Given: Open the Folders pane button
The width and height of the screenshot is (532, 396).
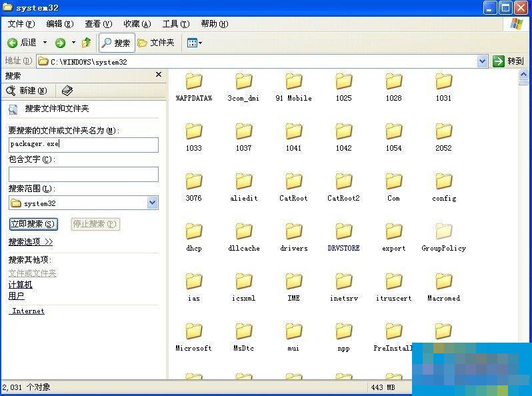Looking at the screenshot, I should (156, 43).
